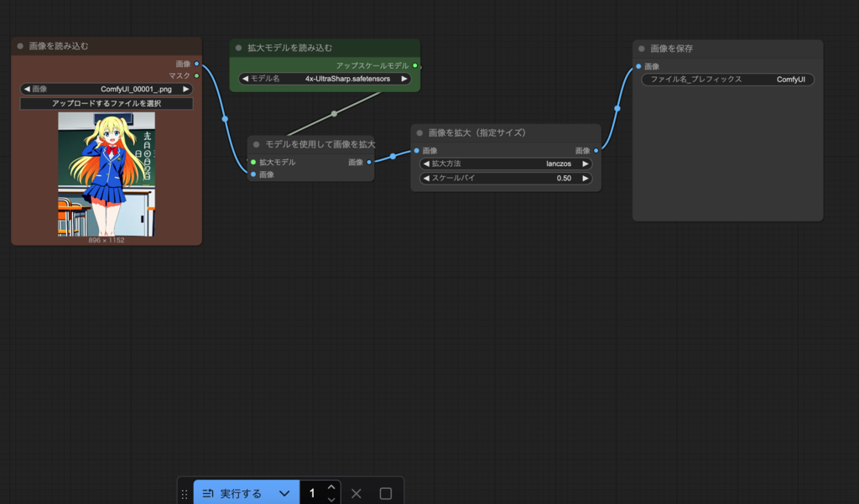Cancel the current run with the X icon
This screenshot has height=504, width=859.
(x=356, y=494)
